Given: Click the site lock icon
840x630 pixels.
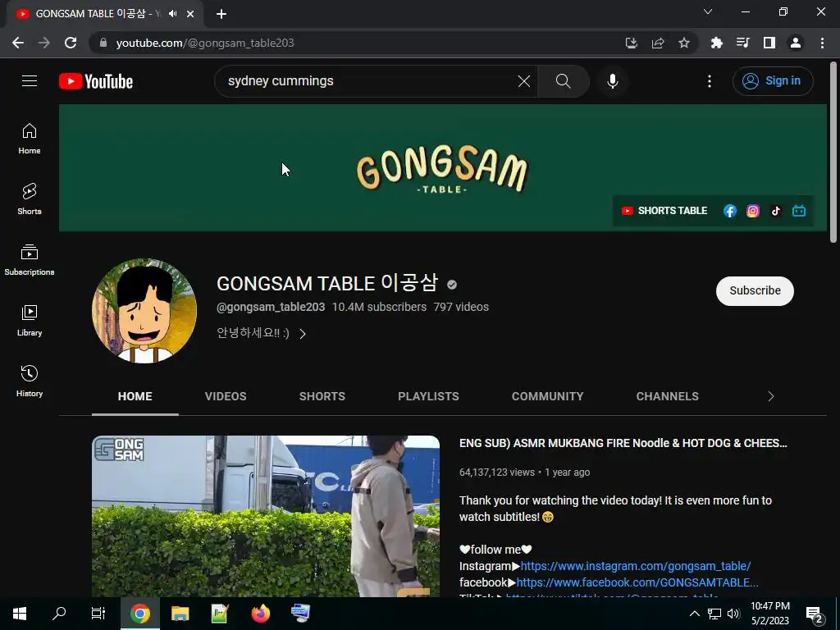Looking at the screenshot, I should click(x=103, y=43).
